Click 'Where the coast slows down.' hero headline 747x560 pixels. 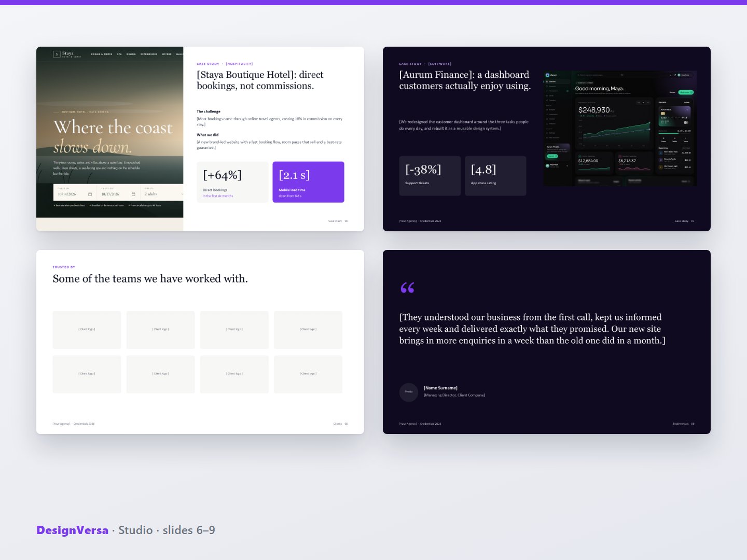[x=113, y=137]
